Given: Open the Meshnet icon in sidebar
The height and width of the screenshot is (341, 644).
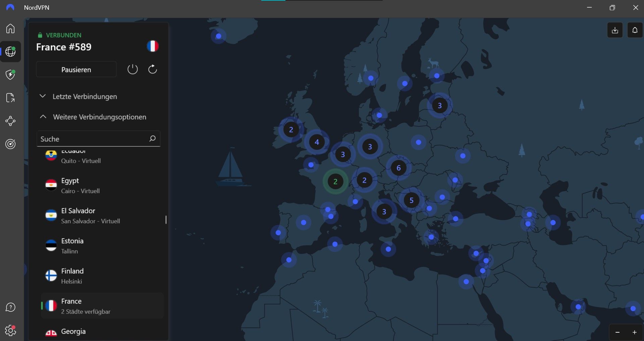Looking at the screenshot, I should pos(10,121).
